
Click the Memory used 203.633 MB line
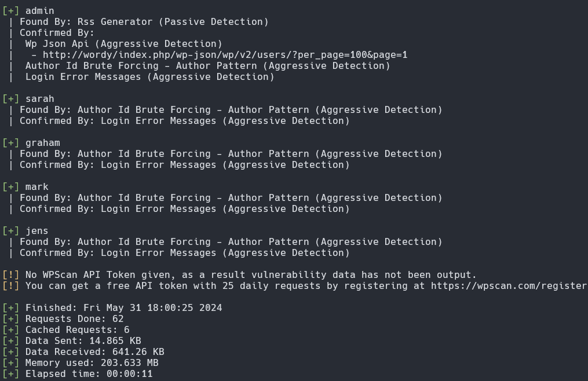[92, 363]
